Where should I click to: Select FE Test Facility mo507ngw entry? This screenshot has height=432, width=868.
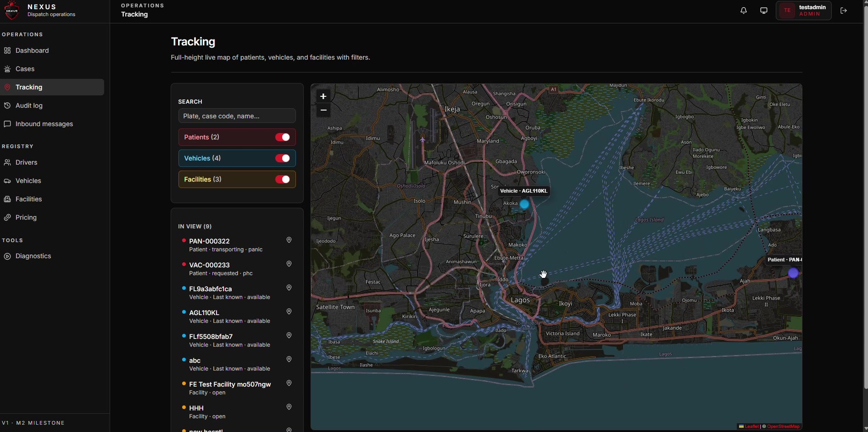point(237,388)
